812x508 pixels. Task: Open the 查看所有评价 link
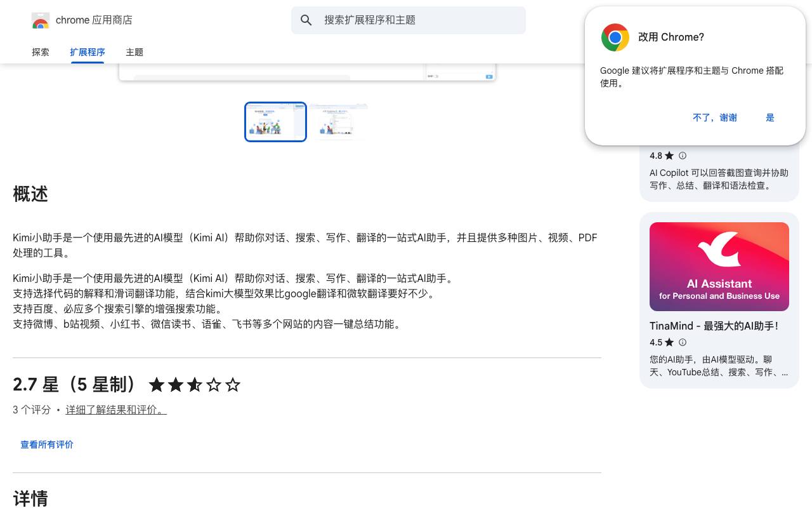(47, 444)
